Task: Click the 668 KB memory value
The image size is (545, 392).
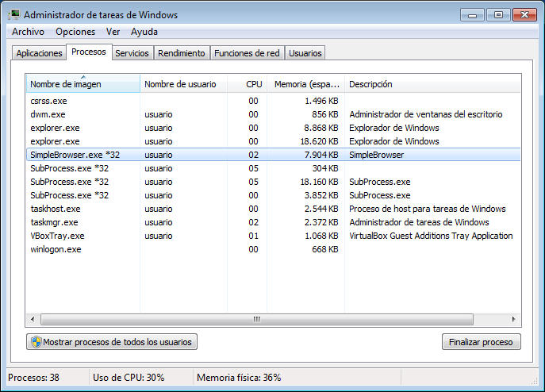Action: coord(325,249)
